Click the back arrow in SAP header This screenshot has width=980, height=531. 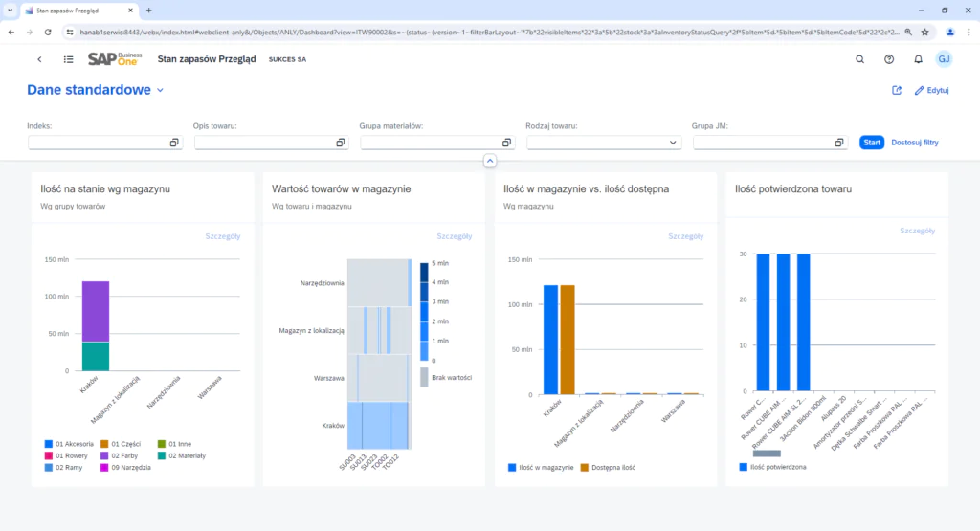(x=39, y=59)
